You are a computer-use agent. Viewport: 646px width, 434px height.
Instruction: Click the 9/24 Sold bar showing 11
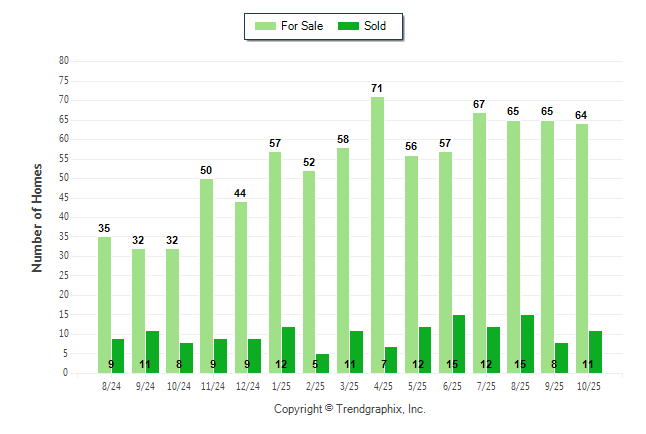click(x=152, y=352)
